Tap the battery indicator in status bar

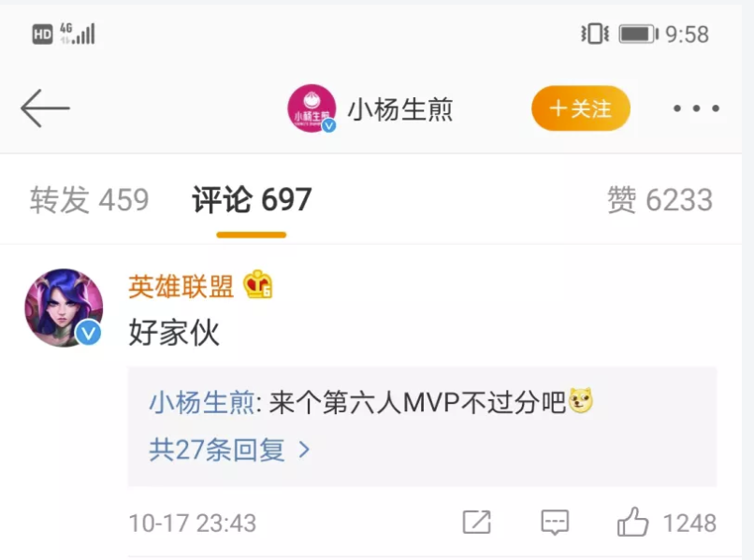pyautogui.click(x=638, y=35)
